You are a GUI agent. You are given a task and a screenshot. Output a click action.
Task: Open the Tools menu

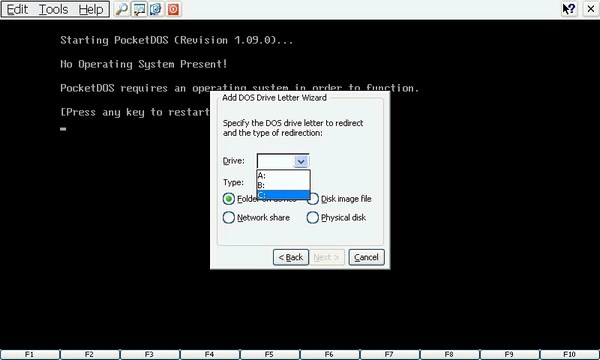click(x=54, y=9)
